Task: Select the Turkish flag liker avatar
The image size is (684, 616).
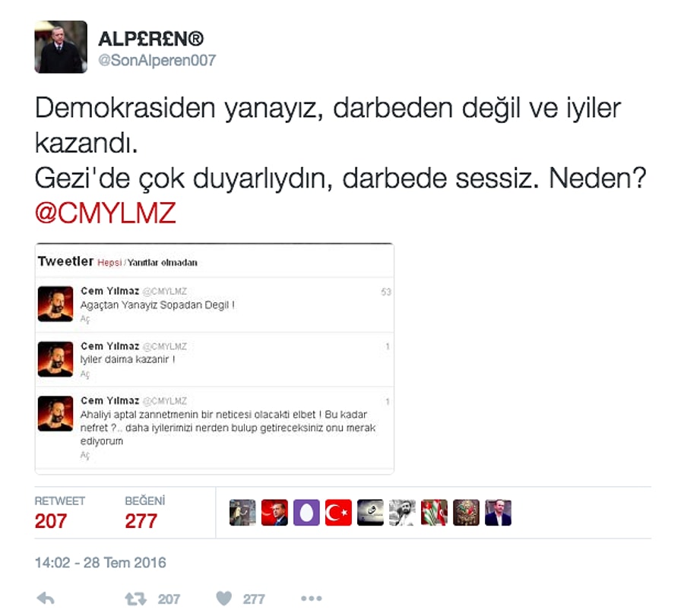Action: [x=338, y=512]
